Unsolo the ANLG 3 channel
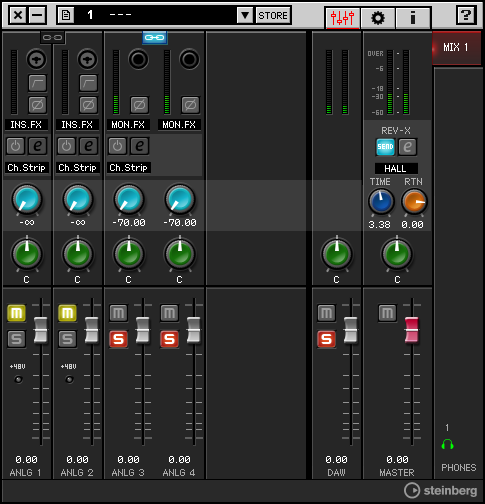485x504 pixels. pos(119,339)
